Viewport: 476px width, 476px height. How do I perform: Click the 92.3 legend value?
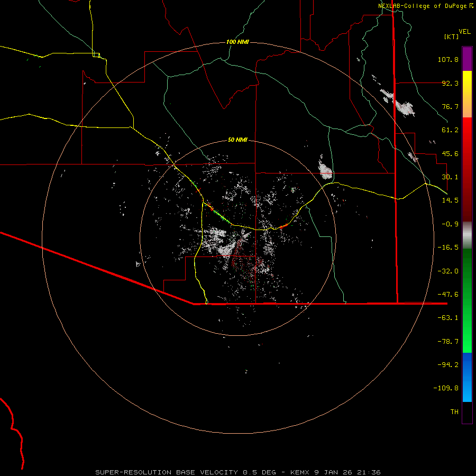point(450,83)
